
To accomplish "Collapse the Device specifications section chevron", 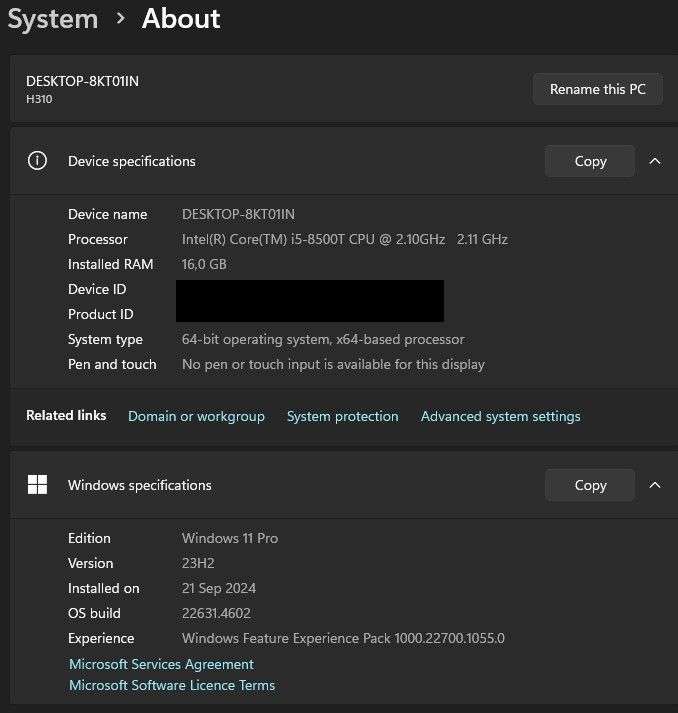I will [x=655, y=161].
